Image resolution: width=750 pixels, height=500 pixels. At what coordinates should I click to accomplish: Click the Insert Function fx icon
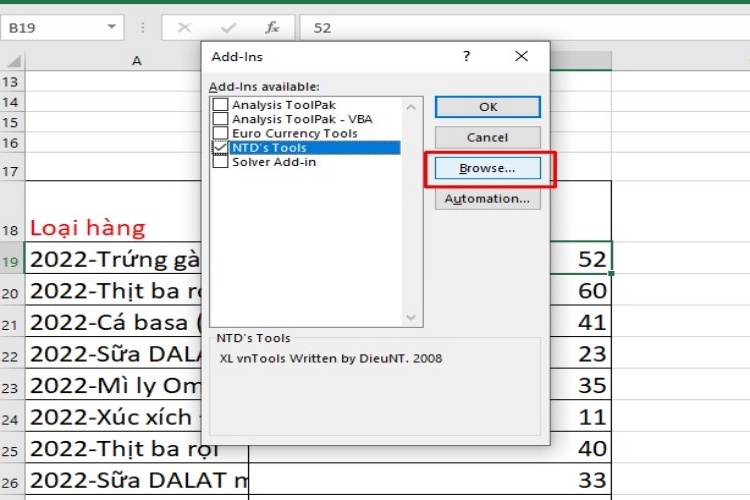coord(272,28)
